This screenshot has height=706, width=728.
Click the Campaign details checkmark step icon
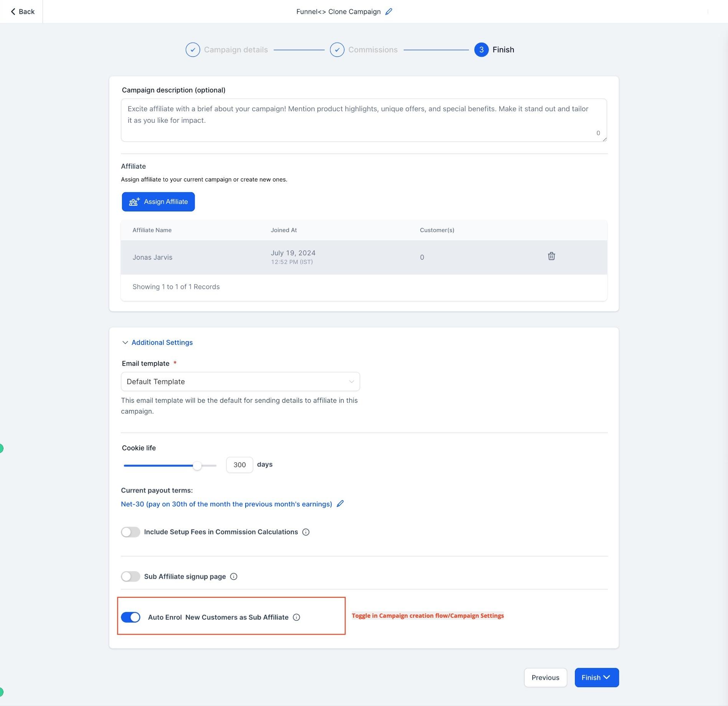tap(193, 49)
